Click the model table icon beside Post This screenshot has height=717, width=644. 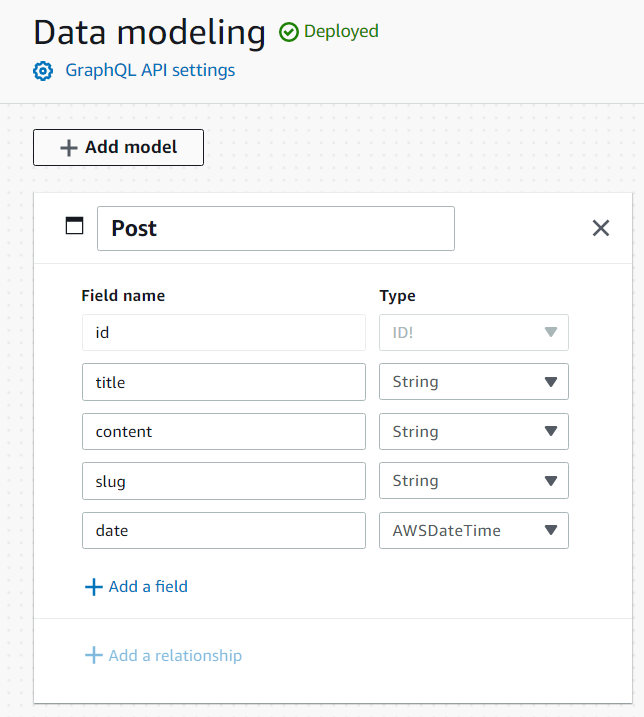[74, 226]
